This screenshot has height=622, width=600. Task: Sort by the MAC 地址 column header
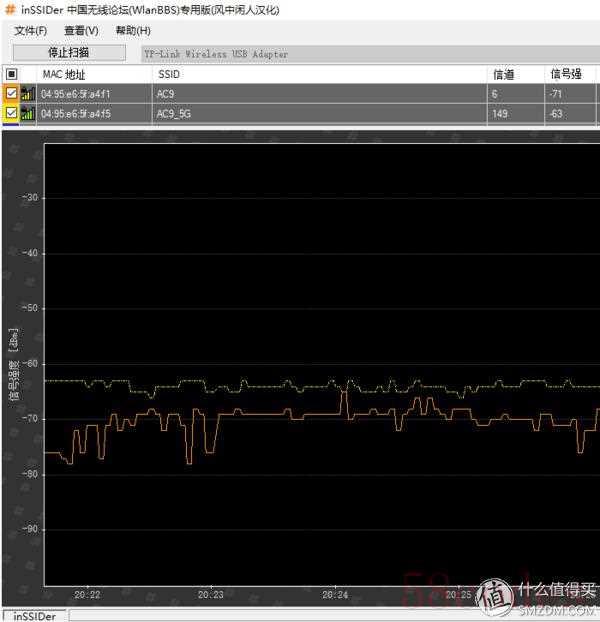pyautogui.click(x=64, y=74)
